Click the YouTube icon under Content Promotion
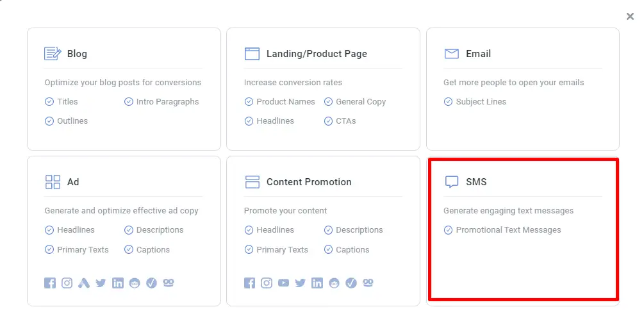 (x=283, y=283)
